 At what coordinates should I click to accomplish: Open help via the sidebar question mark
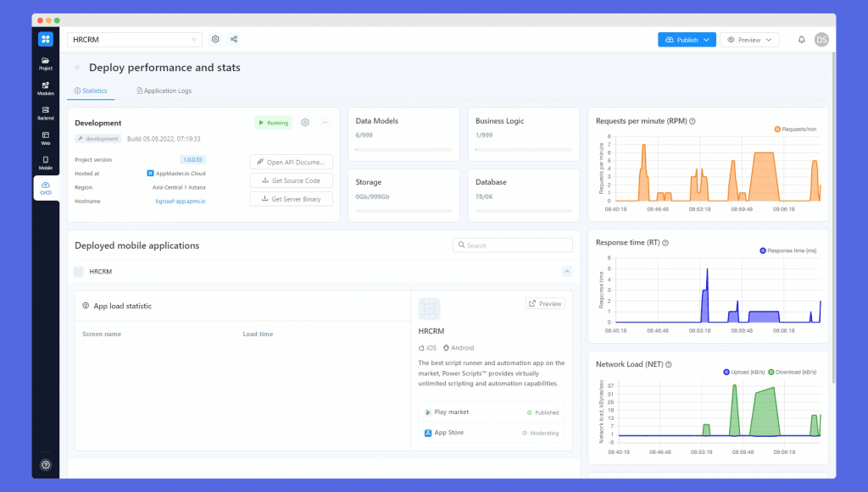click(46, 465)
